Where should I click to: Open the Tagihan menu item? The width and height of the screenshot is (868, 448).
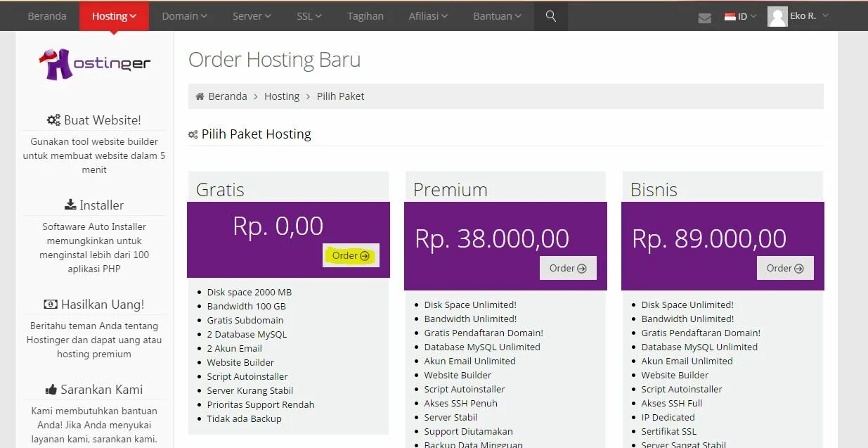point(365,15)
